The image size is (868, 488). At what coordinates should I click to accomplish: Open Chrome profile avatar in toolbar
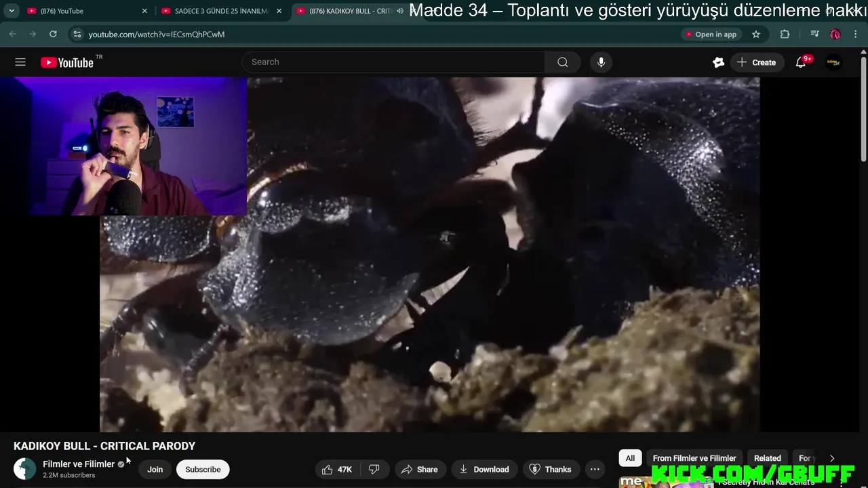click(835, 34)
